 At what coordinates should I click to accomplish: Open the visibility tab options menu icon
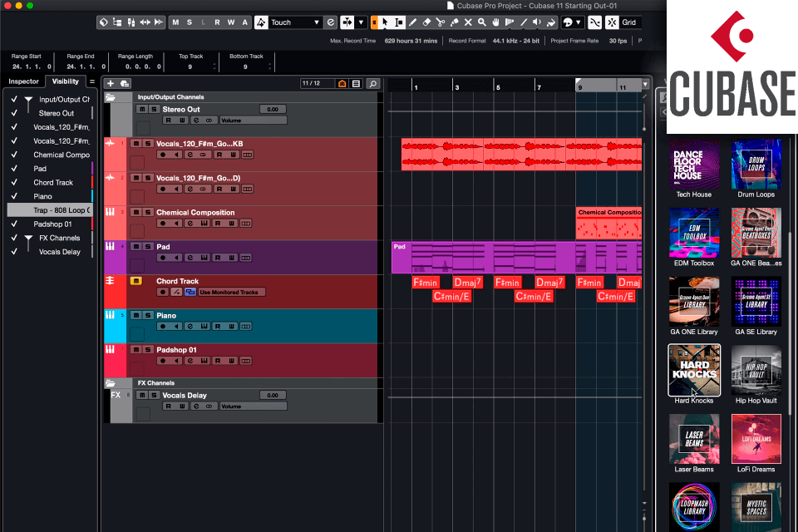[92, 81]
